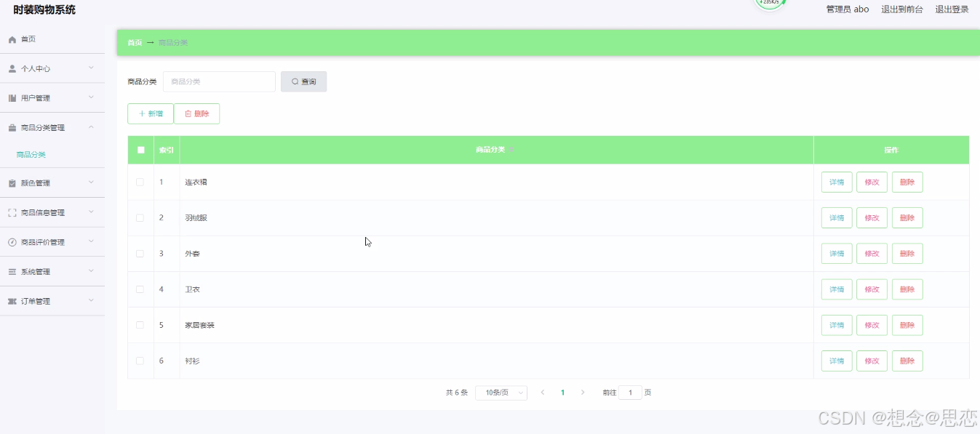Click 首页 in the breadcrumb
This screenshot has height=434, width=980.
135,43
